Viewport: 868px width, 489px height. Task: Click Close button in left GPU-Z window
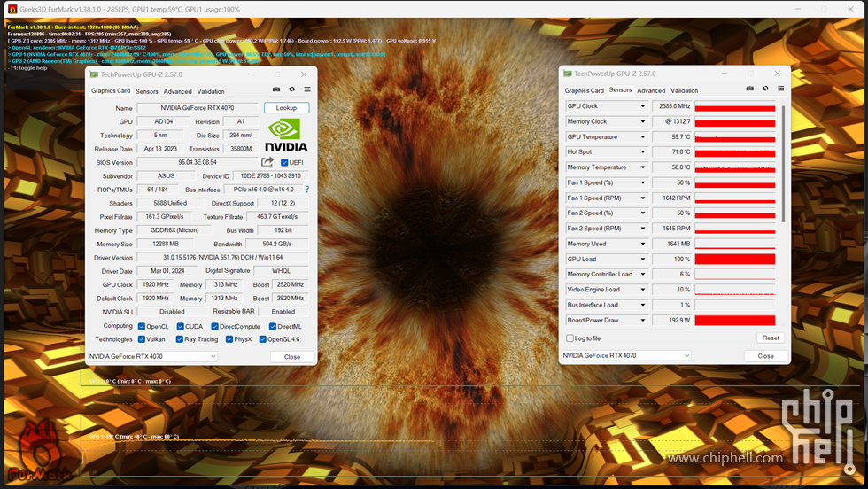292,357
